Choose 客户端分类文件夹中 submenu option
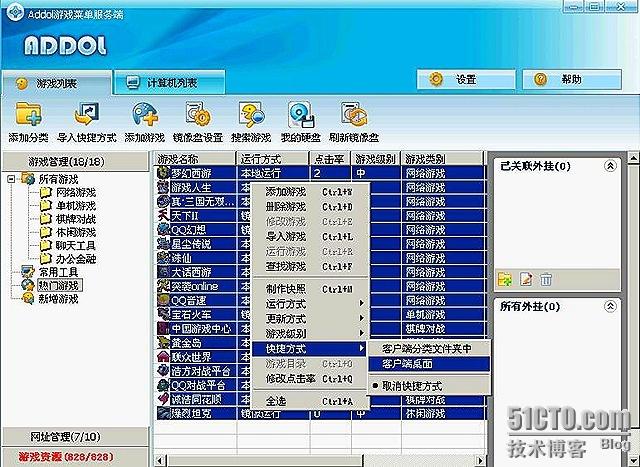Screen dimensions: 640x467 point(429,348)
